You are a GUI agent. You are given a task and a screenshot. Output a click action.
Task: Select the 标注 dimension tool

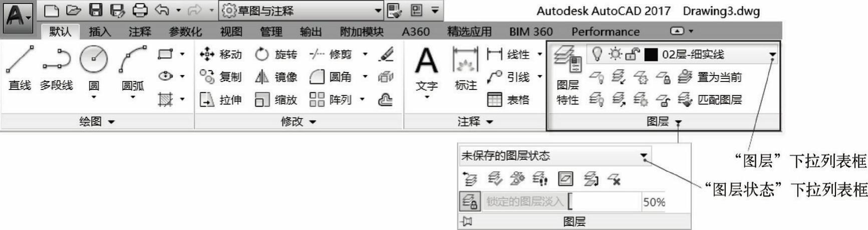pos(466,69)
